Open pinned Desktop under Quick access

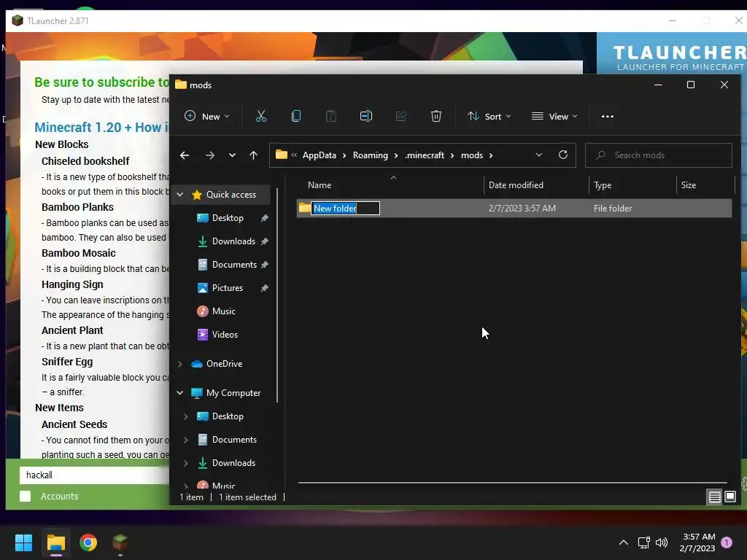[x=228, y=217]
